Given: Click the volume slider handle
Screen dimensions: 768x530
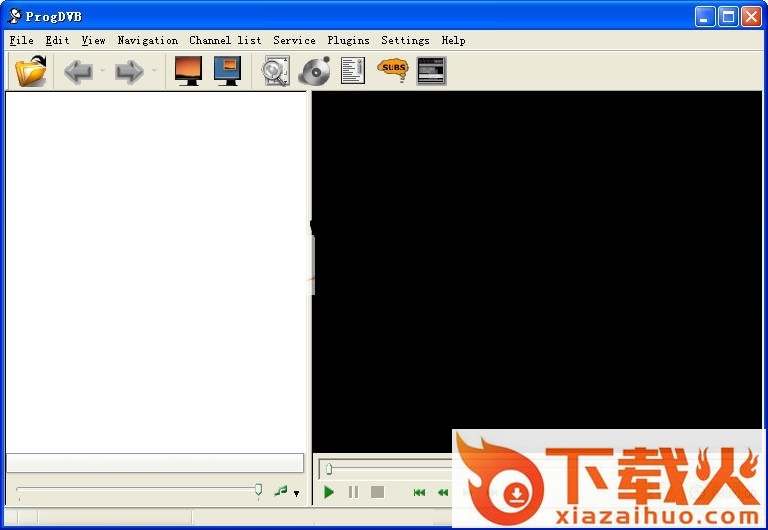Looking at the screenshot, I should (x=258, y=489).
